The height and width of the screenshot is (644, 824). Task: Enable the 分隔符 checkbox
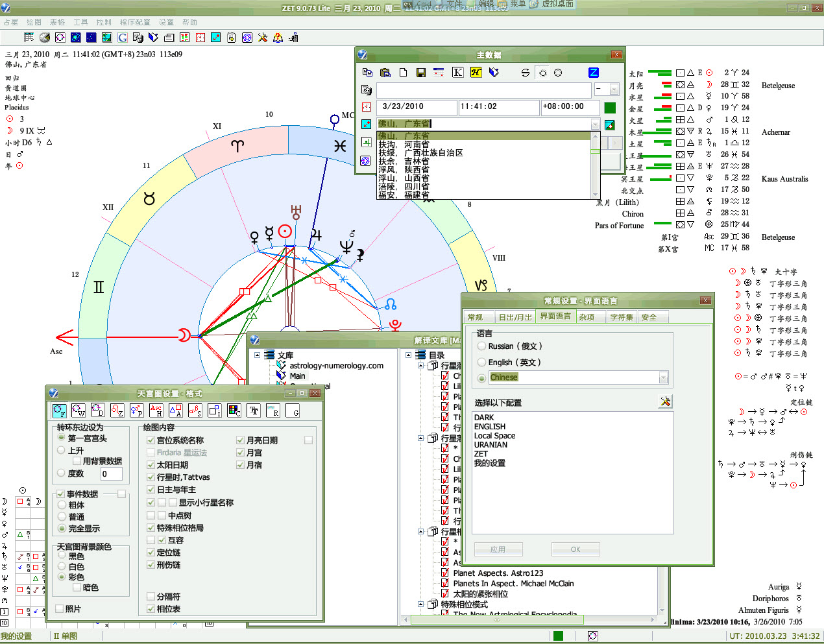click(151, 597)
